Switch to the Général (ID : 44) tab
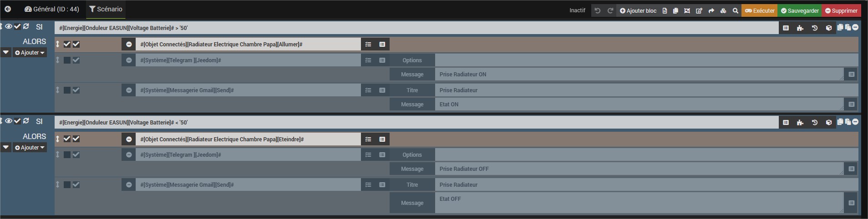868x219 pixels. 51,9
